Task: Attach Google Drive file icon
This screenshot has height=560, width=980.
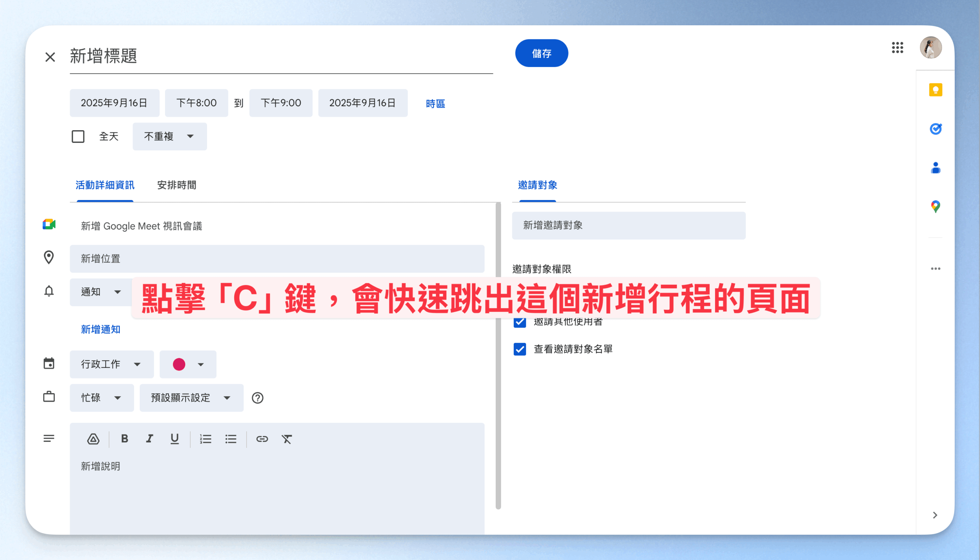Action: (x=93, y=439)
